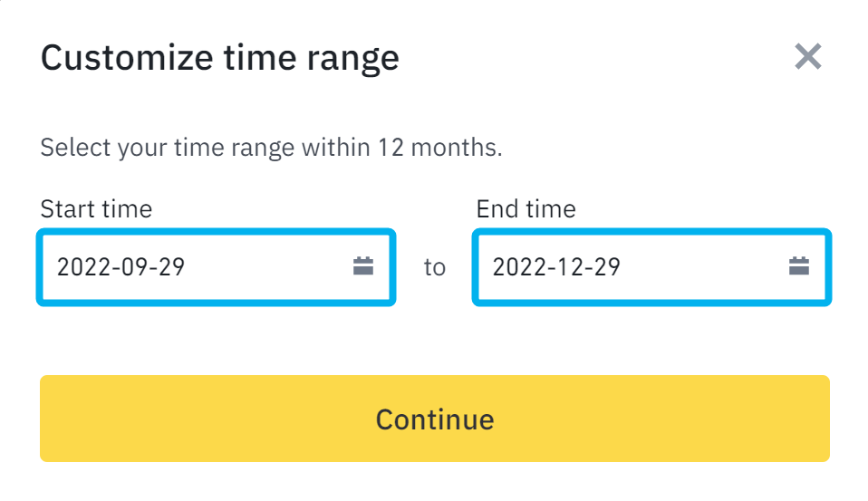Click the "Start time" label
The image size is (868, 501).
point(96,209)
